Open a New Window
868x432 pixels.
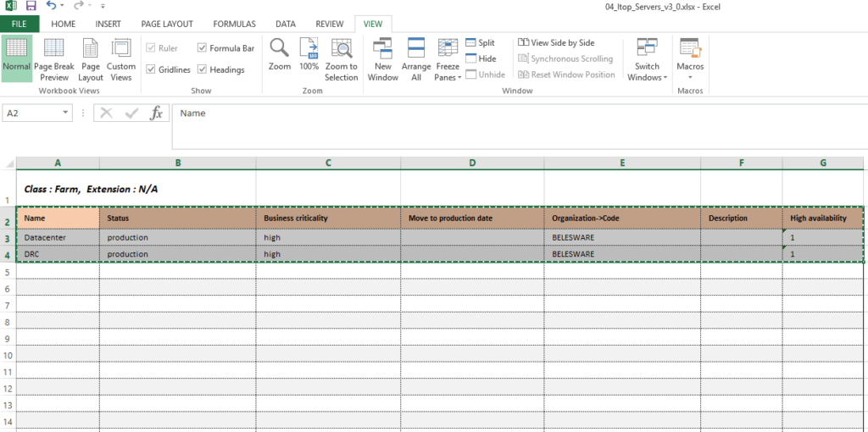click(383, 59)
